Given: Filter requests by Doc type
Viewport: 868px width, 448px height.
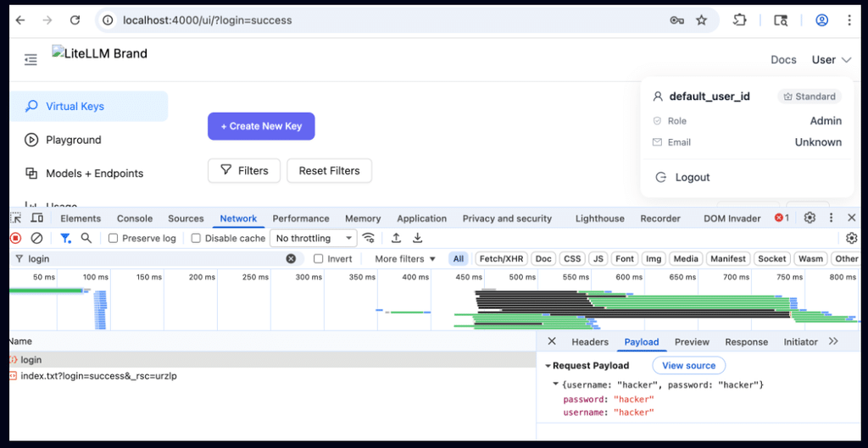Looking at the screenshot, I should click(x=543, y=259).
